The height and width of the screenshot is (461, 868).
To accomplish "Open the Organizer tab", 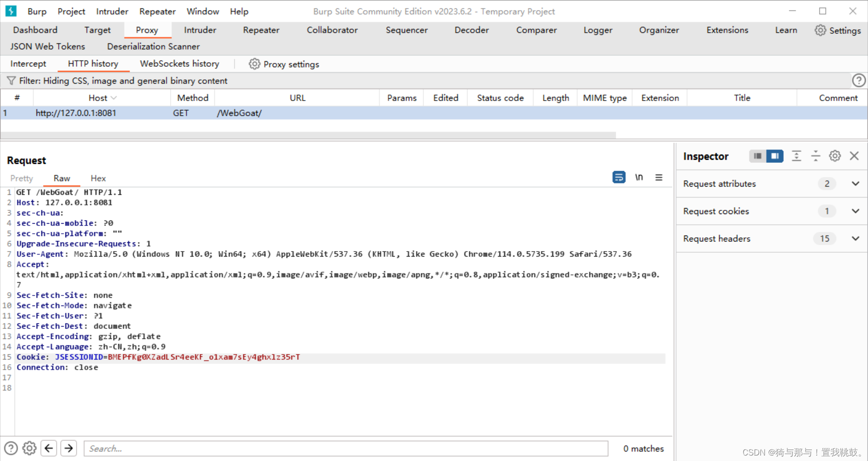I will click(659, 30).
